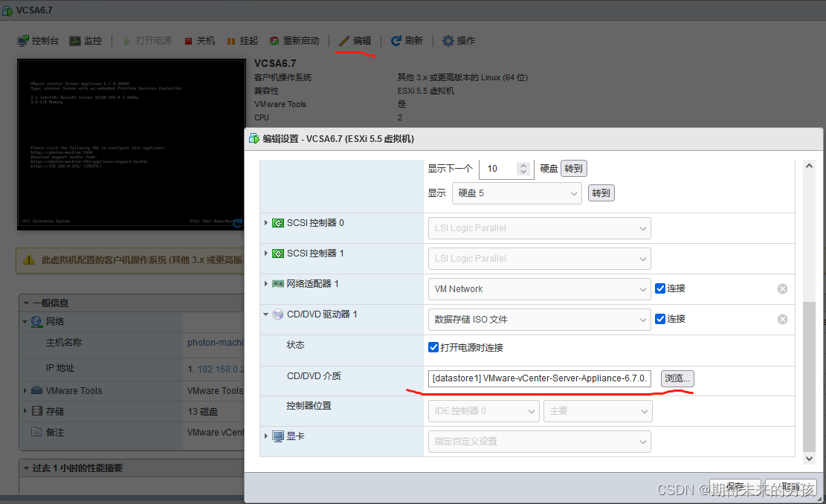
Task: Click 网络适配器 1 network card icon
Action: 277,284
